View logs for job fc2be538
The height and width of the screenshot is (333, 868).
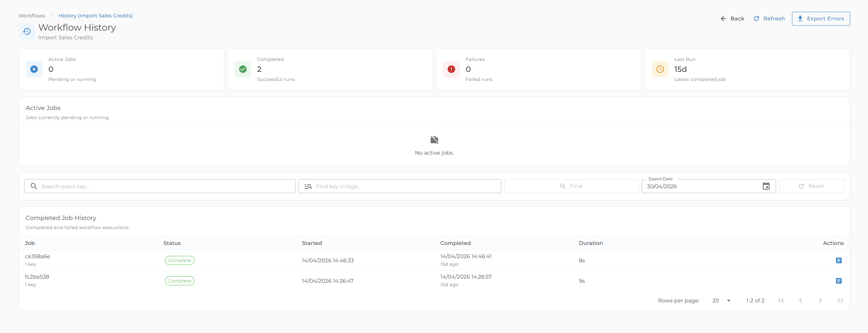(x=839, y=281)
